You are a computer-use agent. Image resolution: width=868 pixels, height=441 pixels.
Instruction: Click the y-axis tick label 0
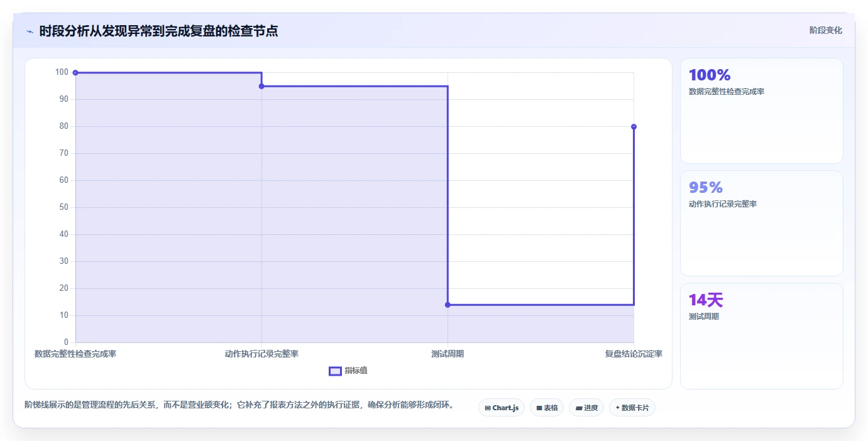coord(65,342)
